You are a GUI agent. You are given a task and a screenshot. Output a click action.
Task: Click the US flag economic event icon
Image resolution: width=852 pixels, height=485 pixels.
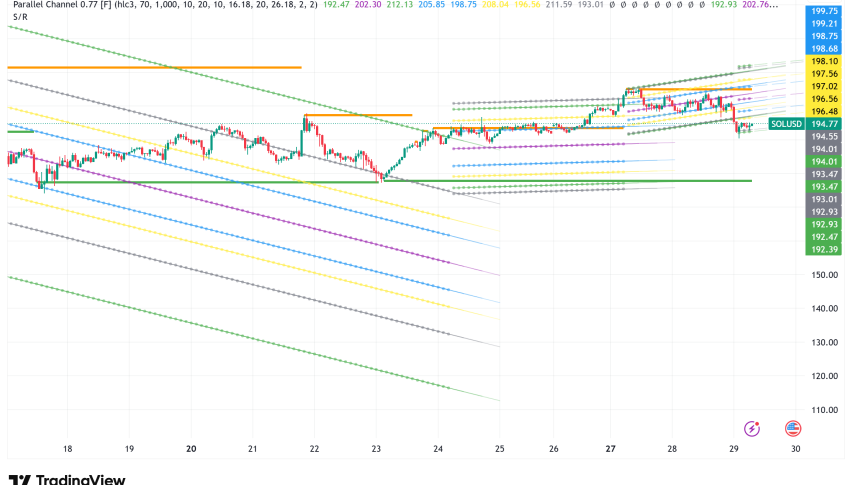[793, 427]
